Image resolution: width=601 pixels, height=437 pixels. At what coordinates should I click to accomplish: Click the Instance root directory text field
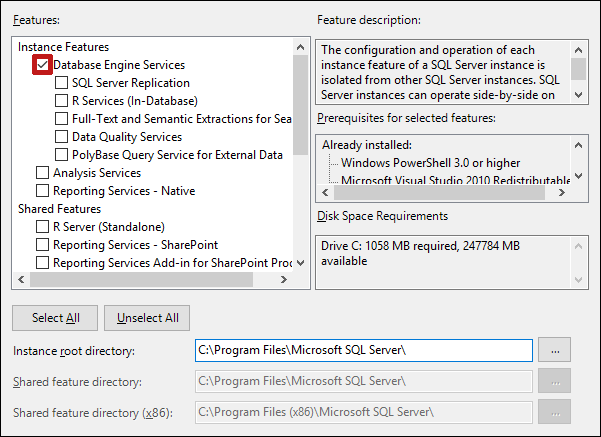pyautogui.click(x=363, y=350)
